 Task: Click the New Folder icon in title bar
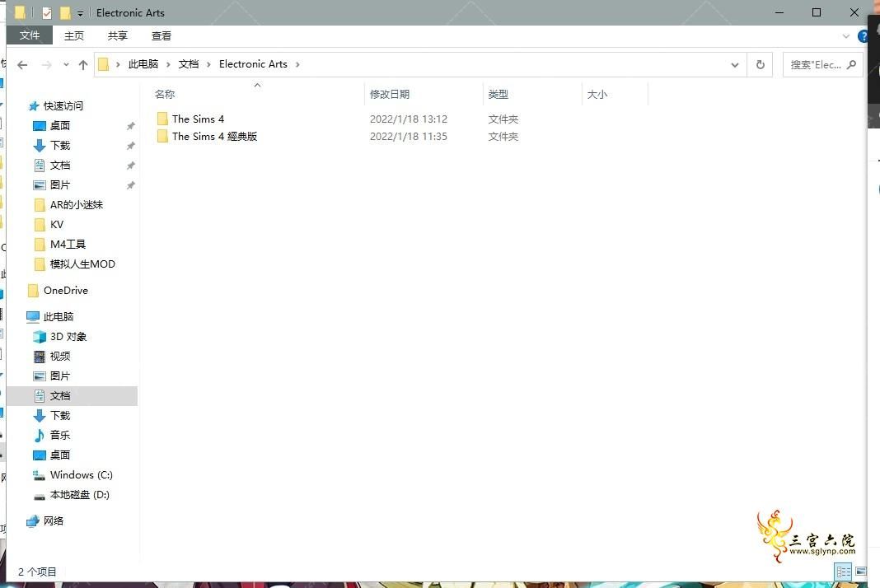65,12
